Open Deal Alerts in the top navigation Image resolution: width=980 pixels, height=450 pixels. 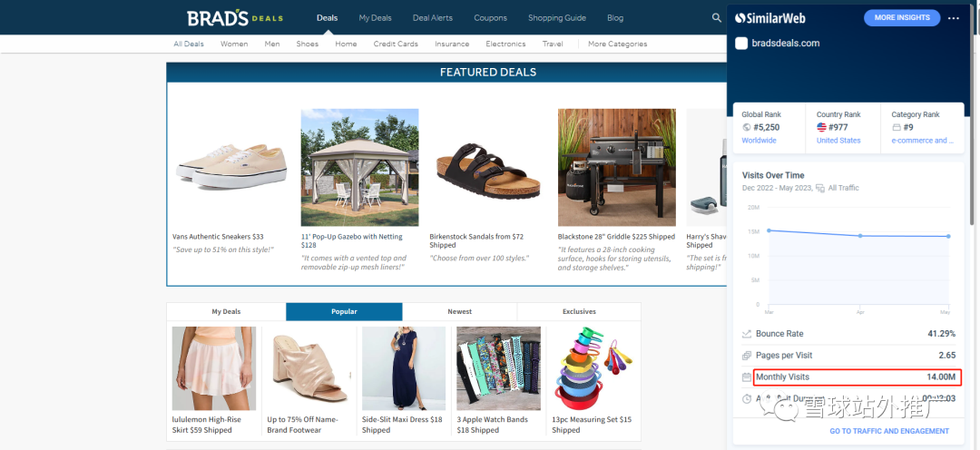tap(433, 17)
